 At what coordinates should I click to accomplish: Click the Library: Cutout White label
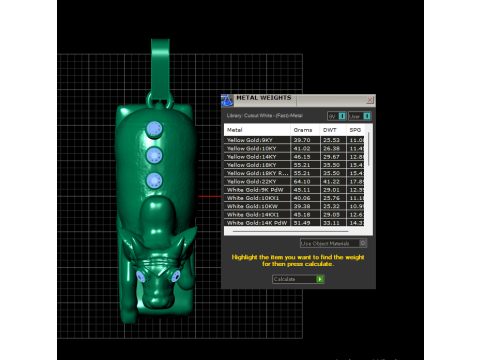point(265,116)
